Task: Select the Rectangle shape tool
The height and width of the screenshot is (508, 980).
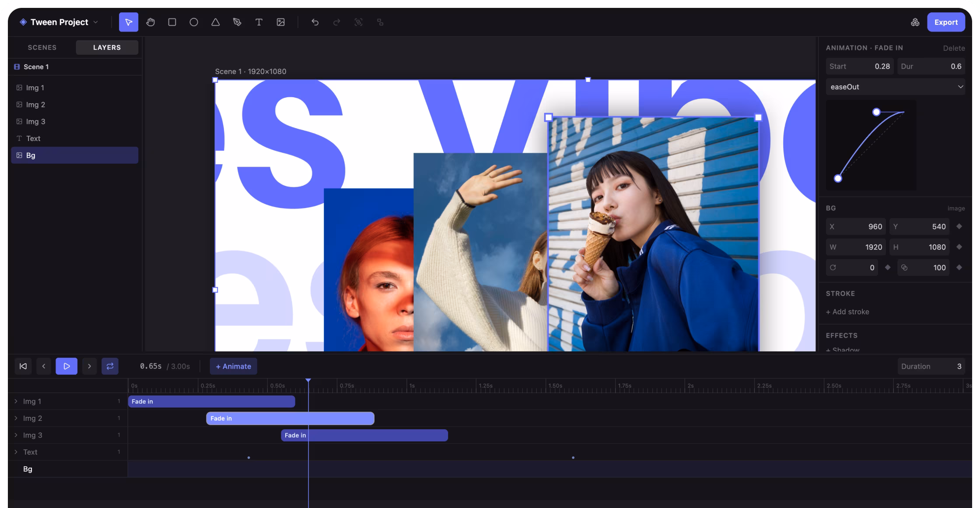Action: (x=172, y=22)
